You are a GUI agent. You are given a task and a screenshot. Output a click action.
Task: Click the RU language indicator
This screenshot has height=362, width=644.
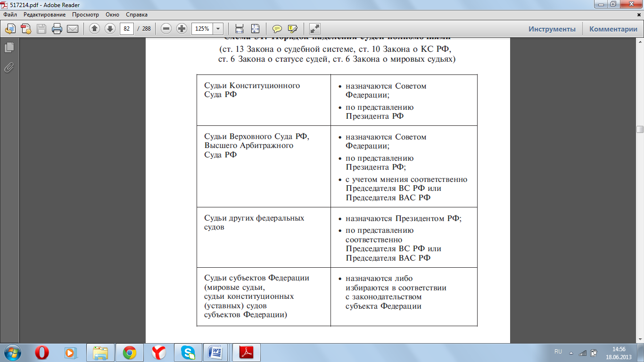[558, 352]
